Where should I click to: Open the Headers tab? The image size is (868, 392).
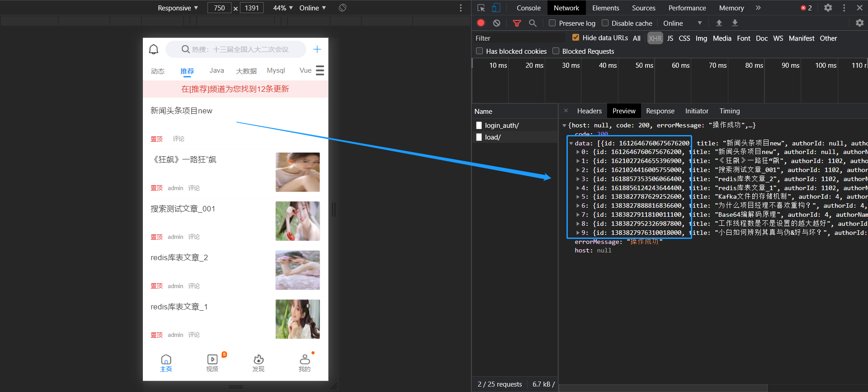click(589, 111)
